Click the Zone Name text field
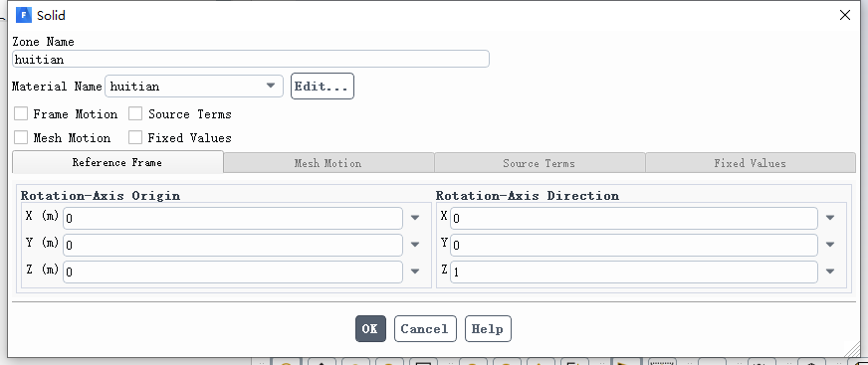 pos(251,59)
